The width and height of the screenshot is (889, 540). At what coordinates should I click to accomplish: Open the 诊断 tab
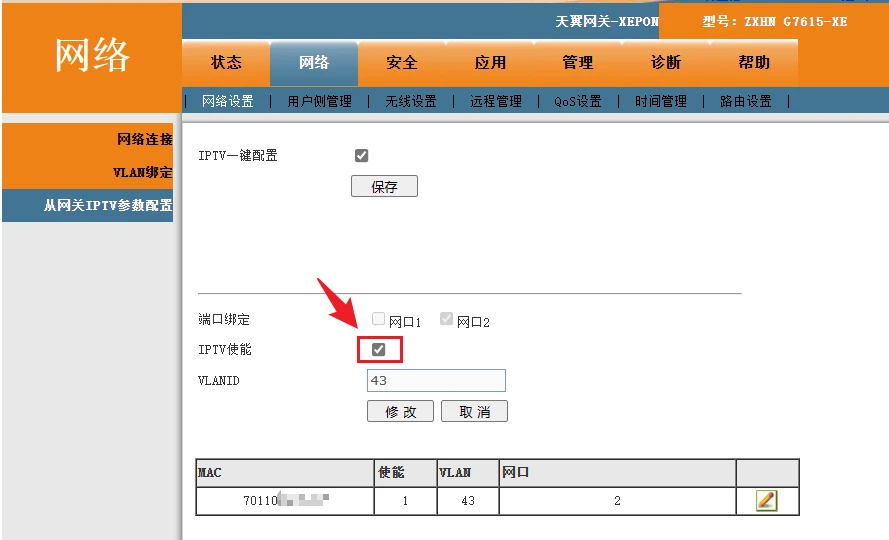click(x=666, y=62)
